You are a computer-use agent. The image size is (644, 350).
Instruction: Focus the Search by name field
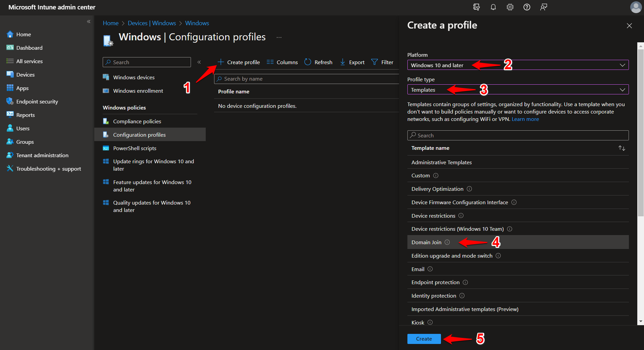(x=306, y=79)
